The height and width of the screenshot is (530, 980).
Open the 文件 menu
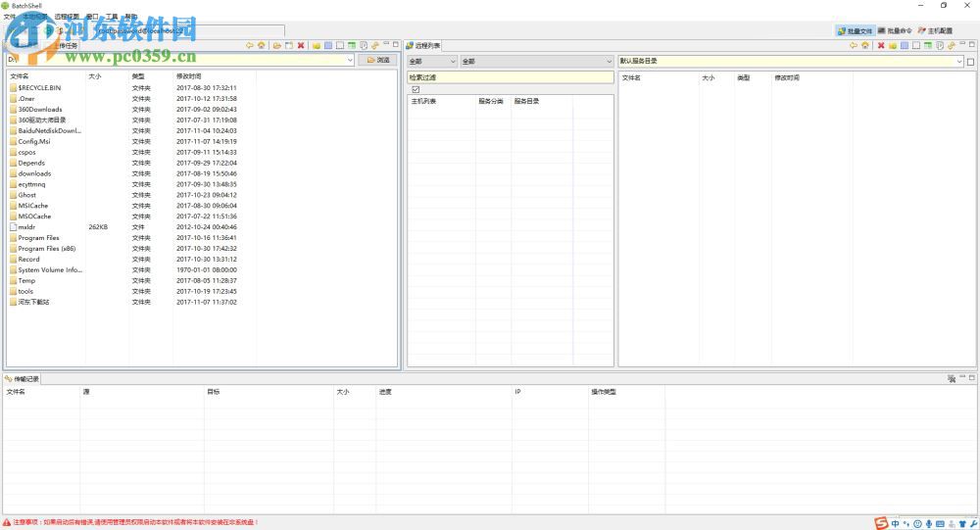coord(10,17)
